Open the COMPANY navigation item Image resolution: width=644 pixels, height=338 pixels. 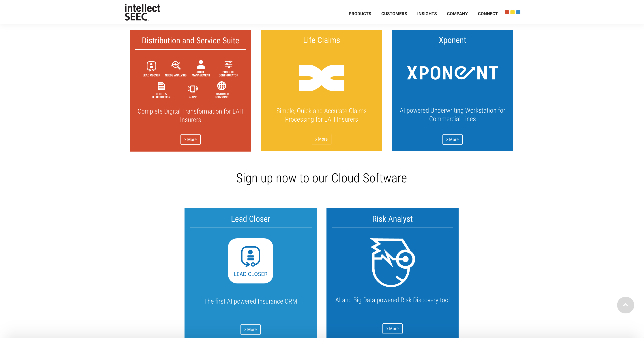coord(457,14)
